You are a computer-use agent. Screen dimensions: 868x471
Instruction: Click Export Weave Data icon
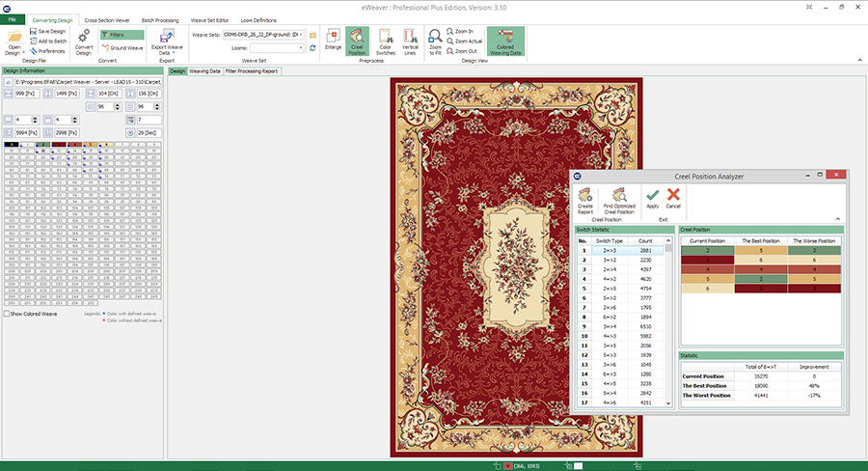coord(167,37)
